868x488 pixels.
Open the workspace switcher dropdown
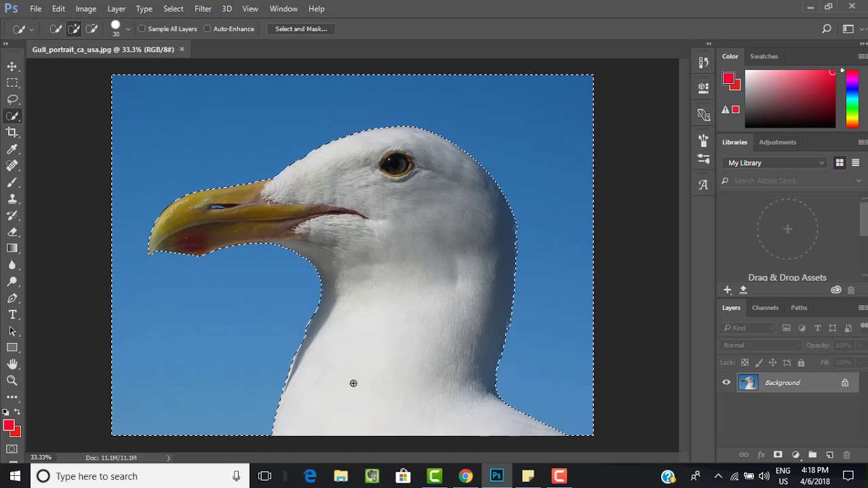[x=848, y=29]
